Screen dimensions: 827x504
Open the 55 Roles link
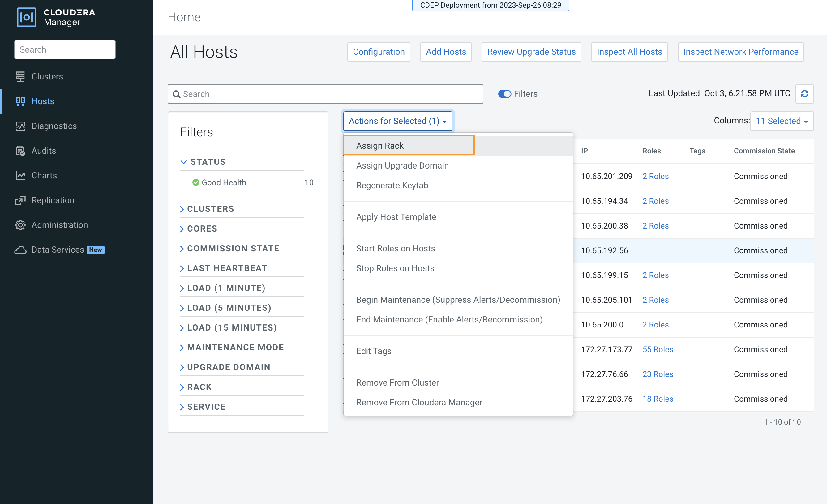click(658, 350)
